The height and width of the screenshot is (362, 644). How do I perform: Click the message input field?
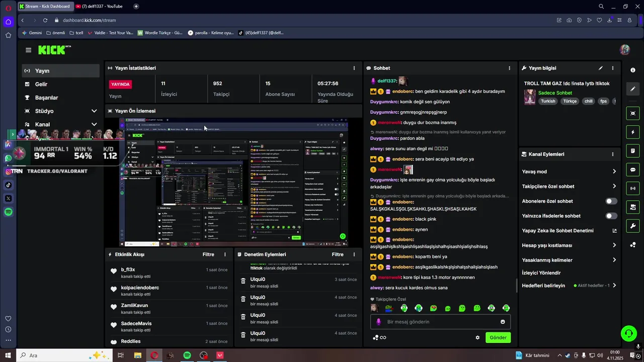[441, 322]
